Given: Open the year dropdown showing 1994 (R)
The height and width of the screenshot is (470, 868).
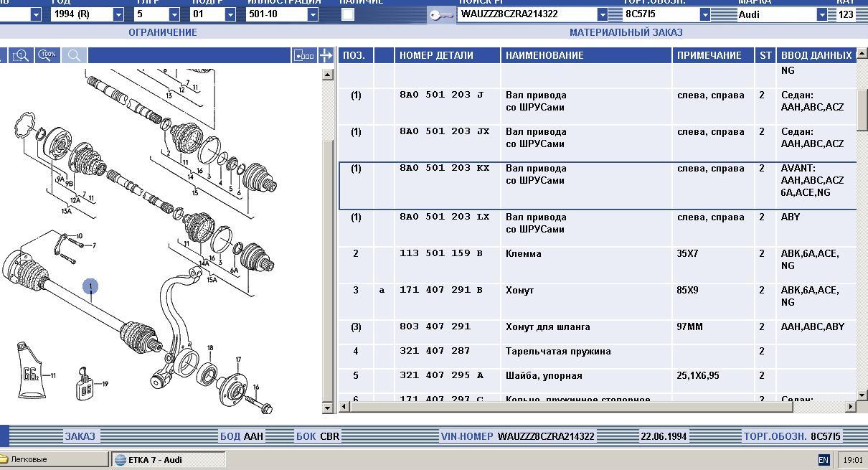Looking at the screenshot, I should [x=118, y=14].
